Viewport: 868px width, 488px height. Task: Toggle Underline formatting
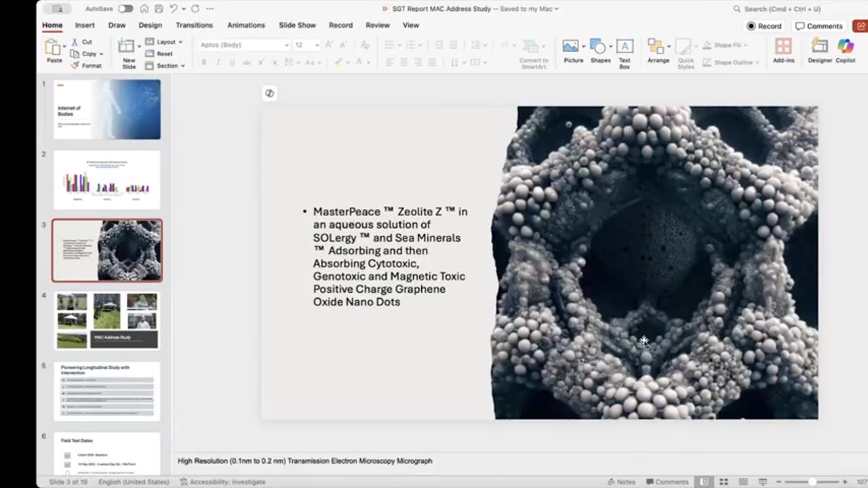point(231,62)
